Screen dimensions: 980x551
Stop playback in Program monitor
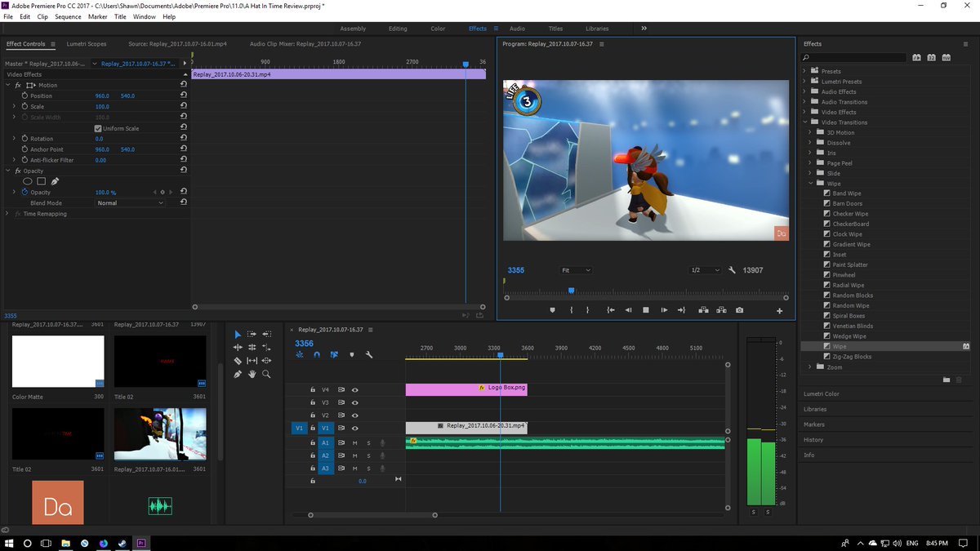(646, 310)
